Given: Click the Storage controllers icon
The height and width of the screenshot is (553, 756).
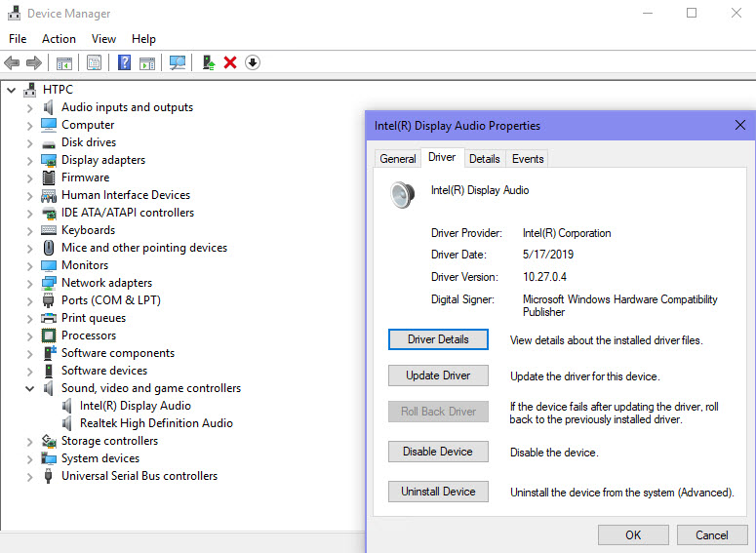Looking at the screenshot, I should [x=49, y=441].
